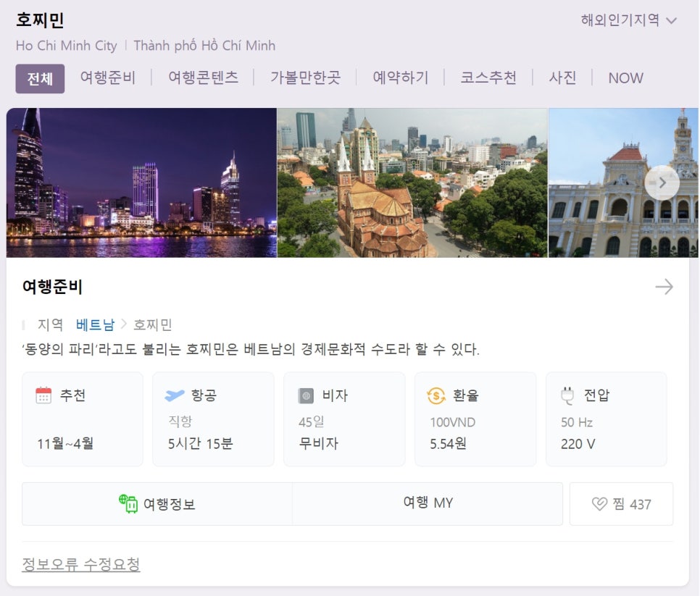Click the Ho Chi Minh City subtitle
Image resolution: width=700 pixels, height=596 pixels.
click(67, 46)
